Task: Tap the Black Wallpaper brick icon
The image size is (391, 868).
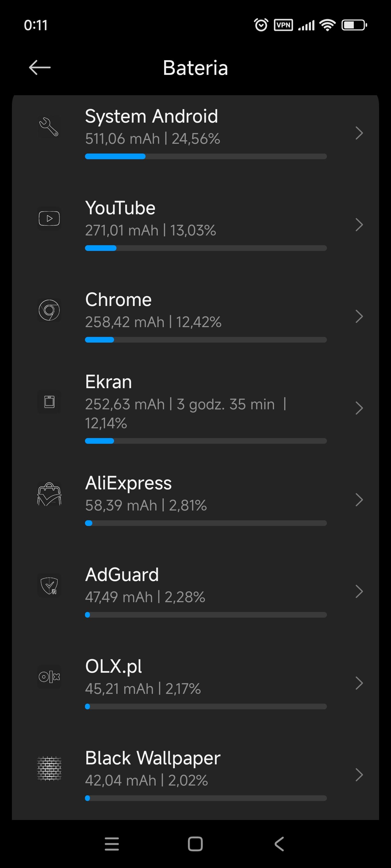Action: click(49, 769)
